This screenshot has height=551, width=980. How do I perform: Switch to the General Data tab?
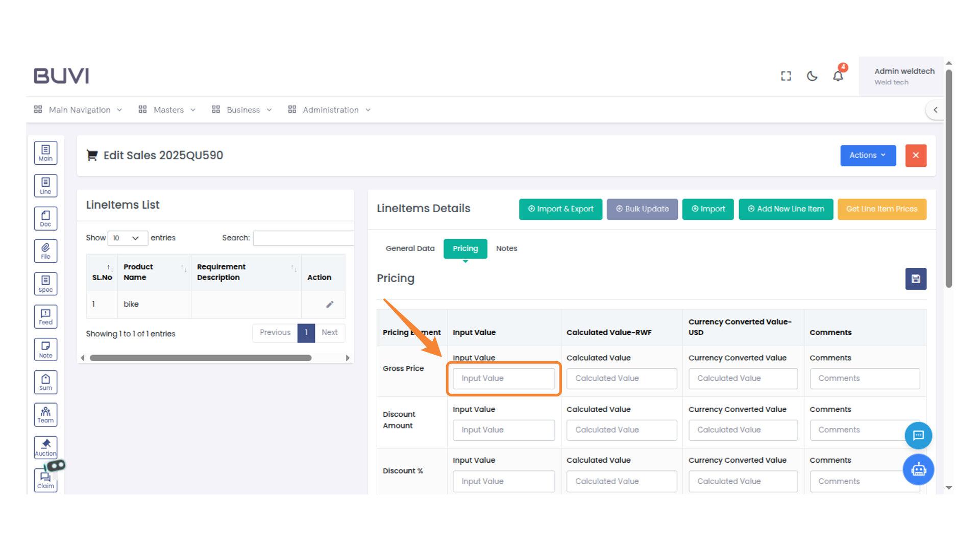[x=410, y=248]
